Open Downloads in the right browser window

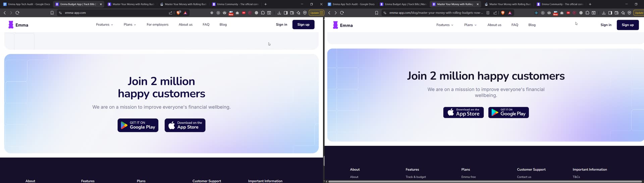(x=604, y=13)
